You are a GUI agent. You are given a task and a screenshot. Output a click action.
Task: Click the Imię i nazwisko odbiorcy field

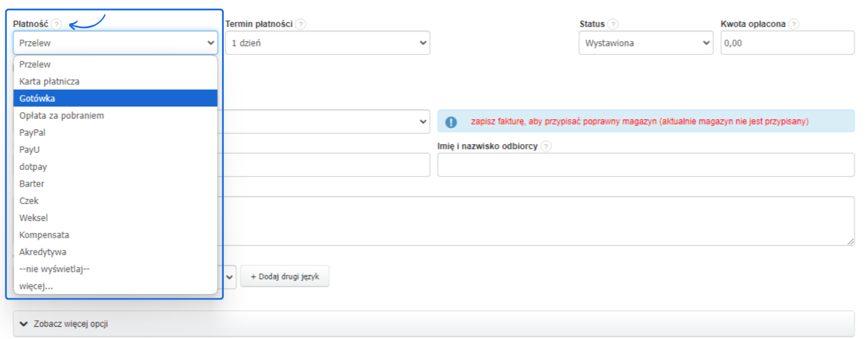click(646, 165)
